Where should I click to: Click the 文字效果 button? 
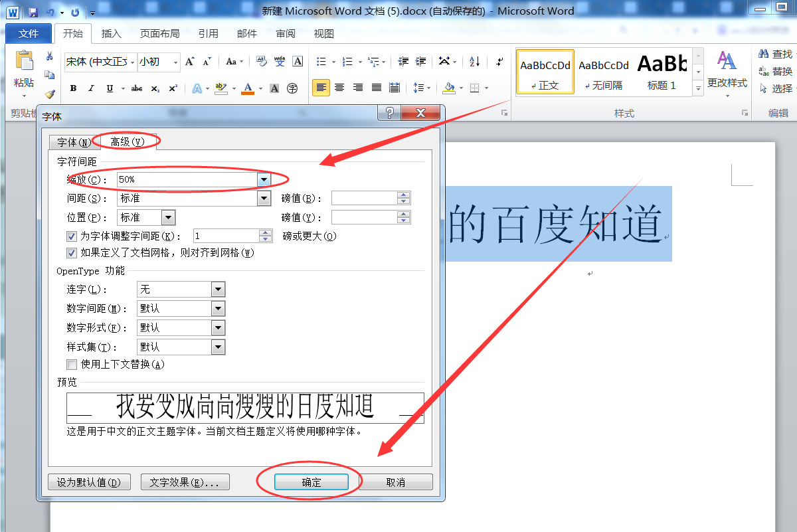(x=185, y=482)
